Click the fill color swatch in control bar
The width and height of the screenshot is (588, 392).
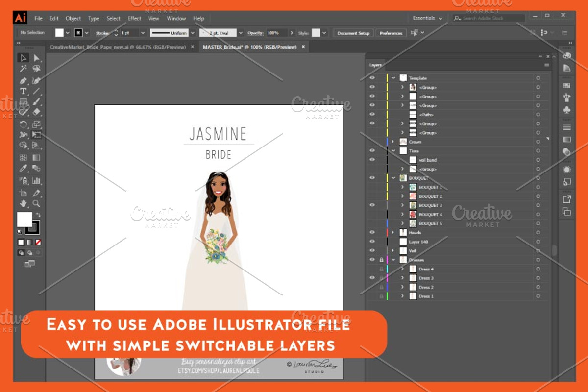coord(59,33)
